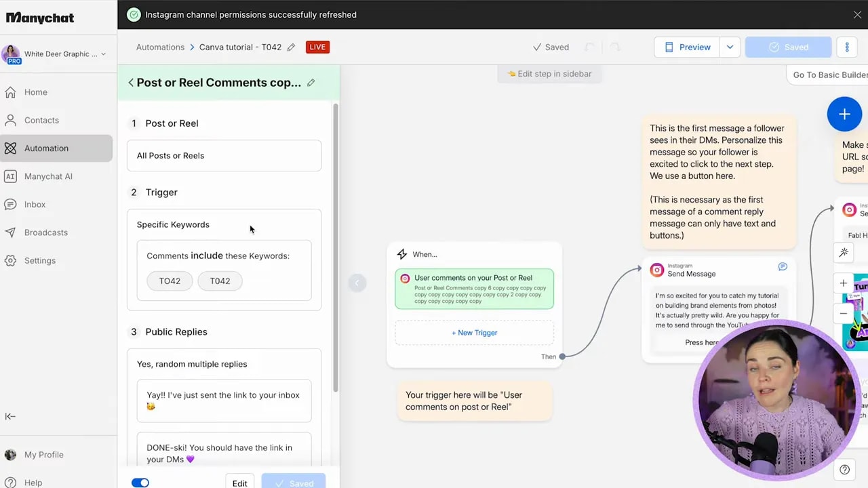Select the All Posts or Reels field

point(224,155)
